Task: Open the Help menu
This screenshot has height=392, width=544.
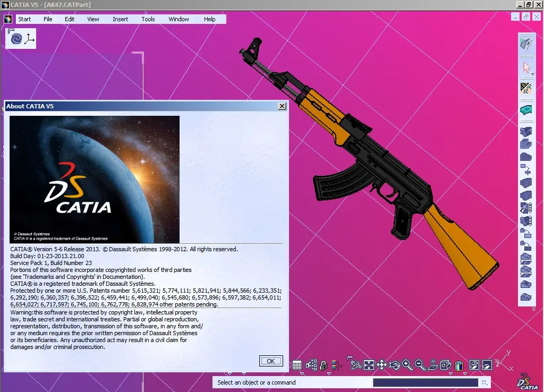Action: point(209,19)
